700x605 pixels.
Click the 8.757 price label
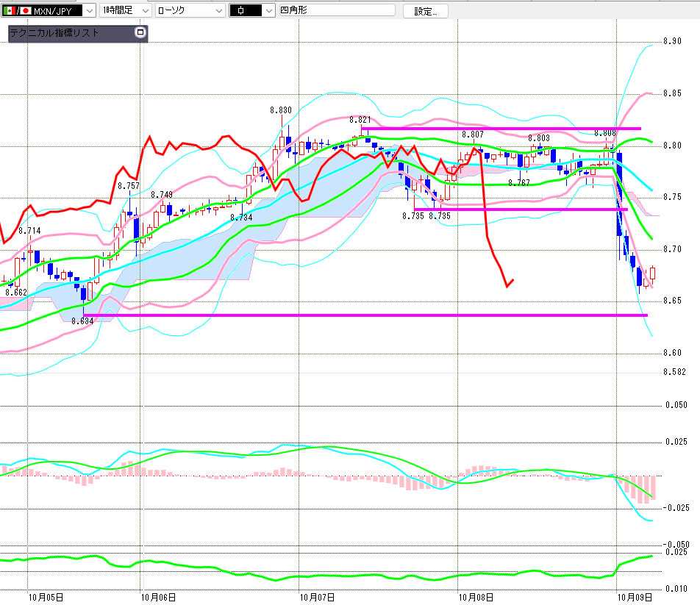tap(129, 185)
